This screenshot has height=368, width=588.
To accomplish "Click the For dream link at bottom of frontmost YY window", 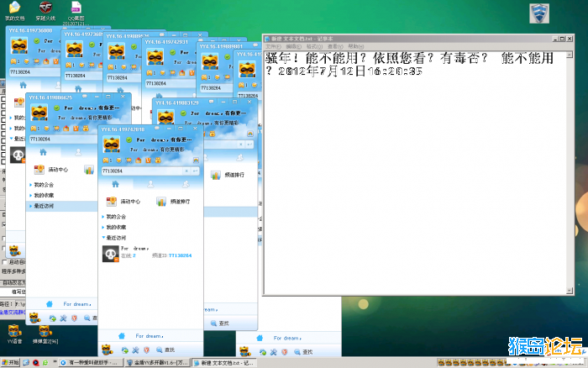I will click(150, 336).
